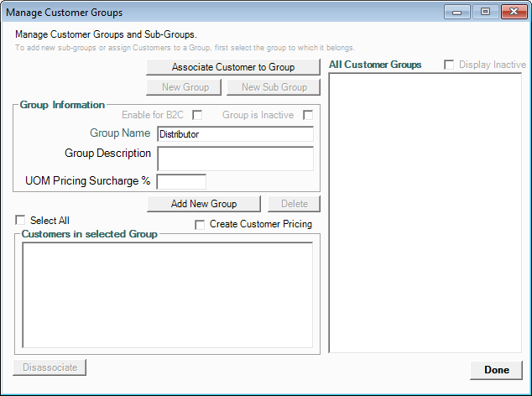Click inside Customers in selected Group list
Viewport: 532px width, 396px height.
[167, 295]
